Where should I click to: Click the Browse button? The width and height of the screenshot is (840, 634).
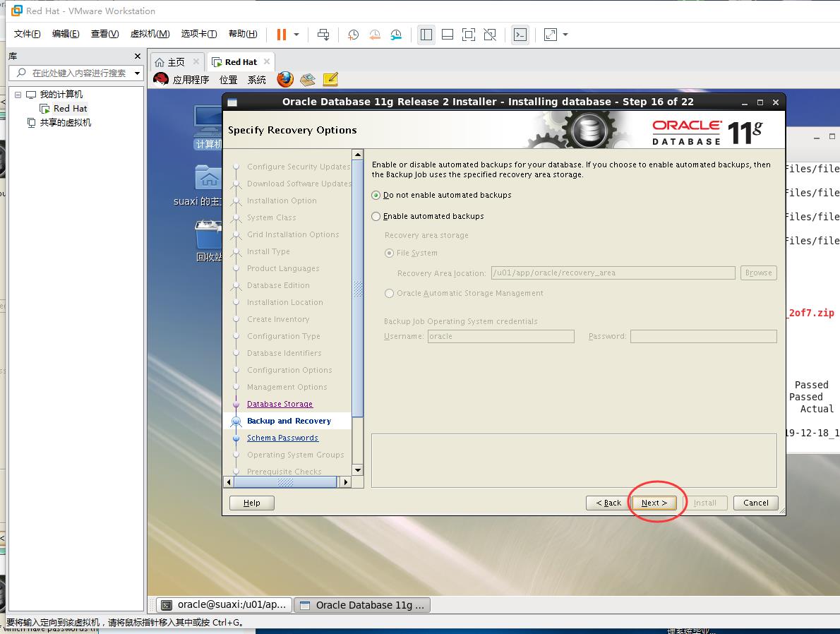tap(758, 273)
